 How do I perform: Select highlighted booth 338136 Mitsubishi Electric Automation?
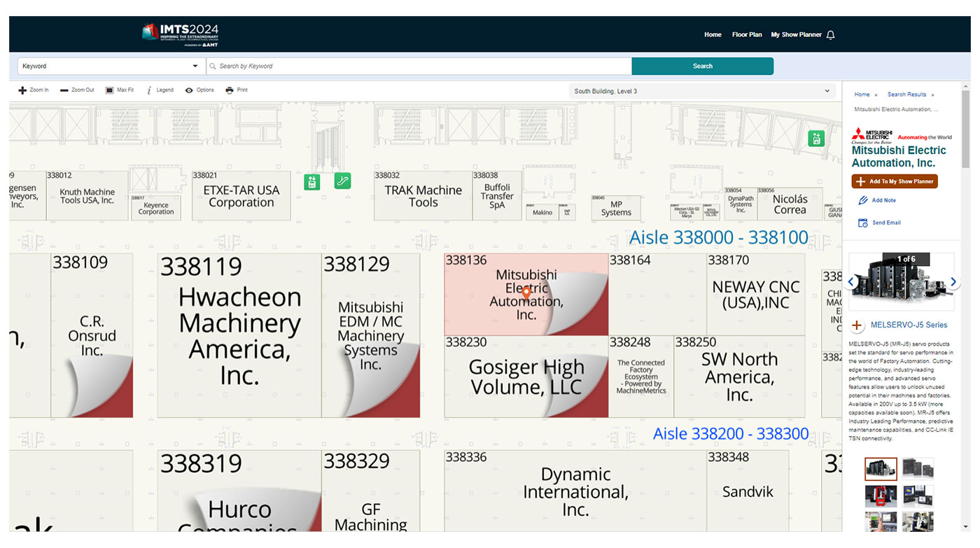[526, 295]
